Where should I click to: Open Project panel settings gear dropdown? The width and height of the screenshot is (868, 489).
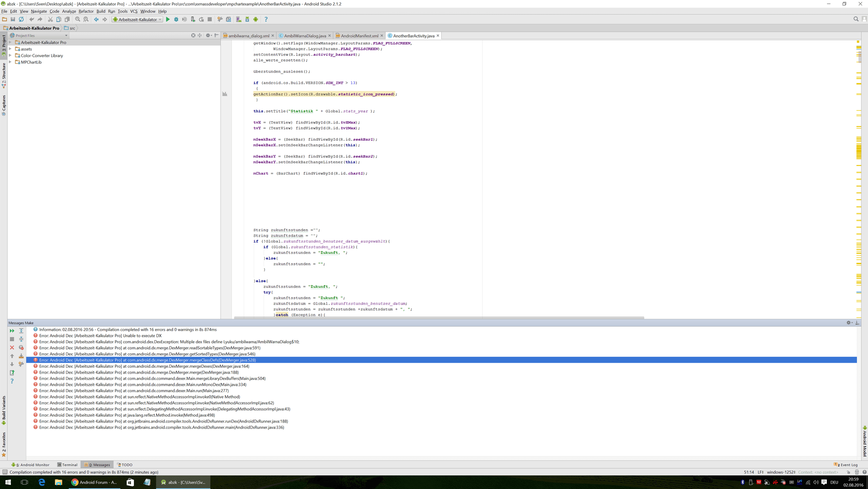209,35
